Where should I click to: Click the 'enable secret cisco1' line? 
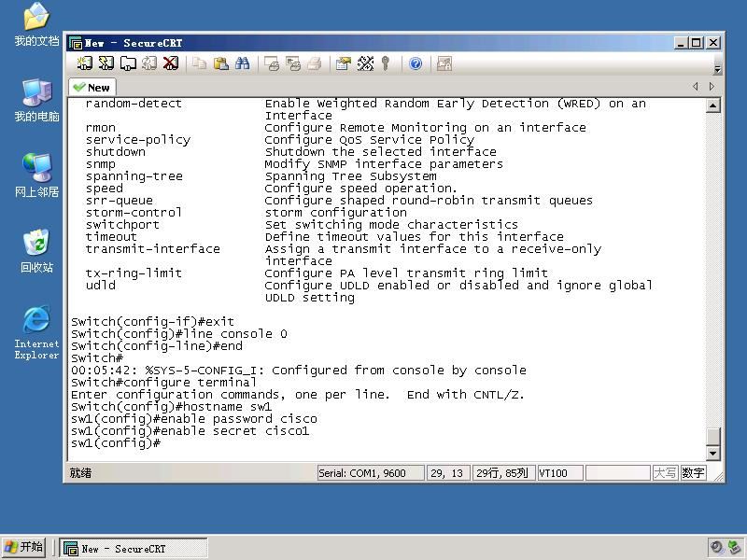point(190,431)
